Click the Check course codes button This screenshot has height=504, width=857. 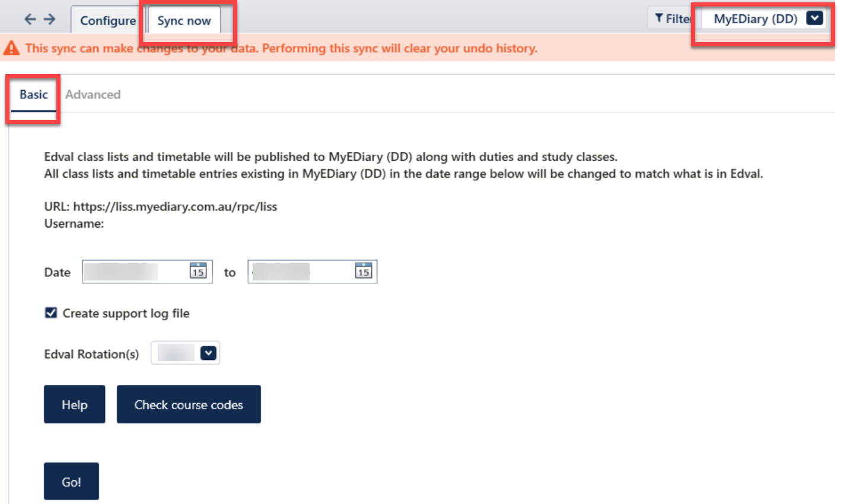189,404
